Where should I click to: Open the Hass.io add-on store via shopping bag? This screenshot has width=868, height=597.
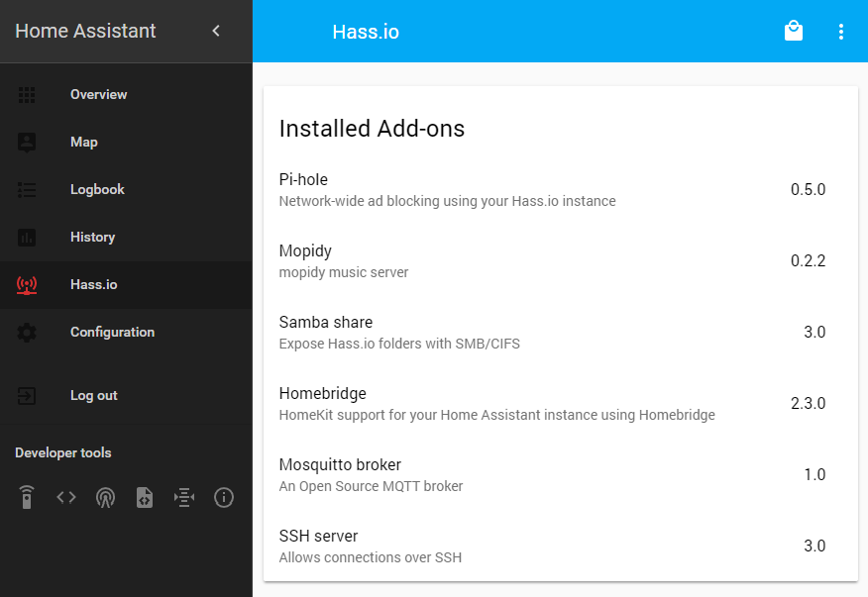click(793, 31)
